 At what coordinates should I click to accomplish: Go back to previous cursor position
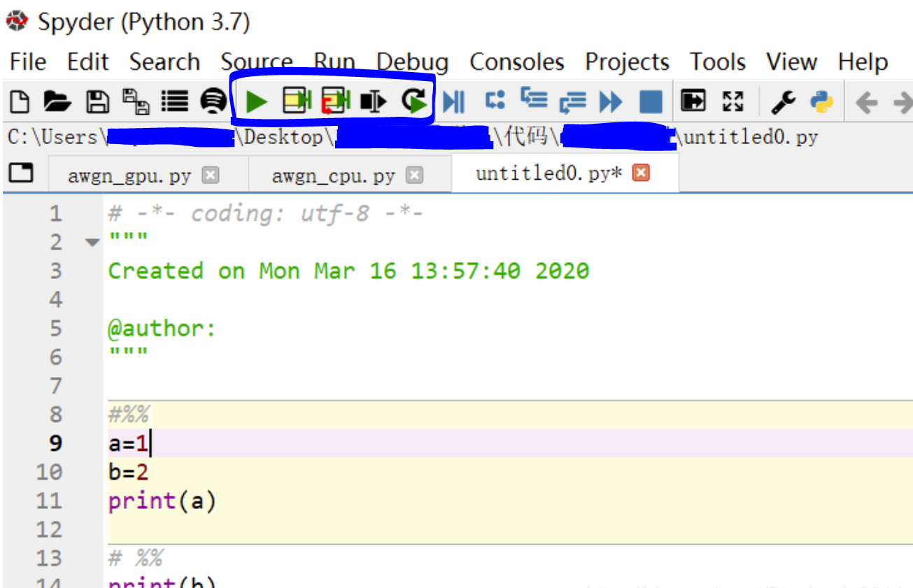click(x=867, y=103)
